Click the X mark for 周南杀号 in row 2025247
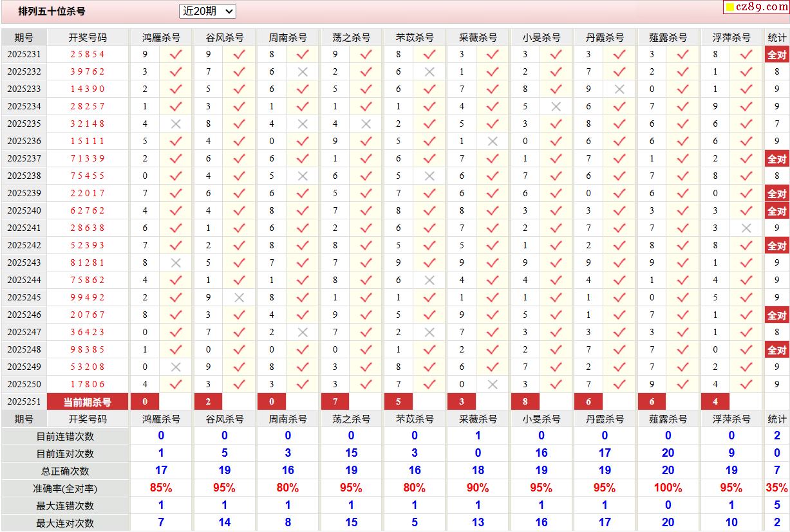 pos(303,332)
